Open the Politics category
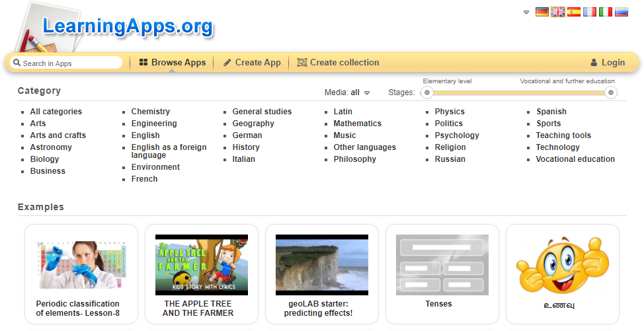The height and width of the screenshot is (331, 644). click(x=449, y=124)
